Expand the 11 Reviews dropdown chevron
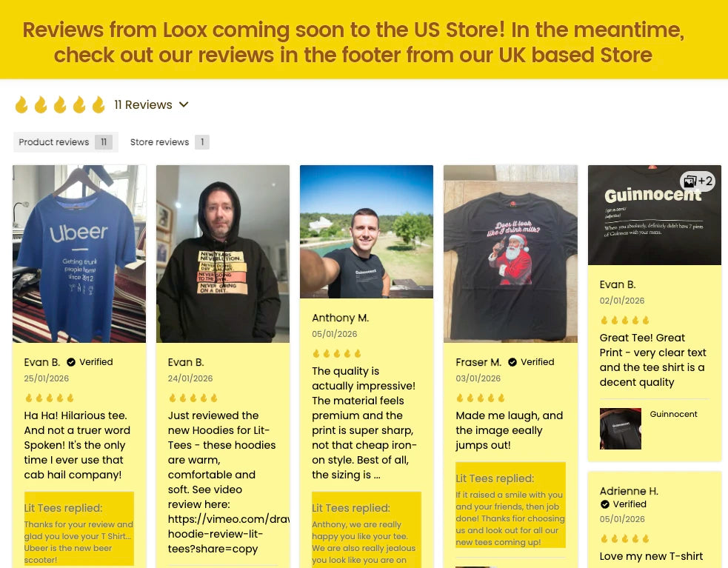The height and width of the screenshot is (568, 728). click(x=184, y=105)
